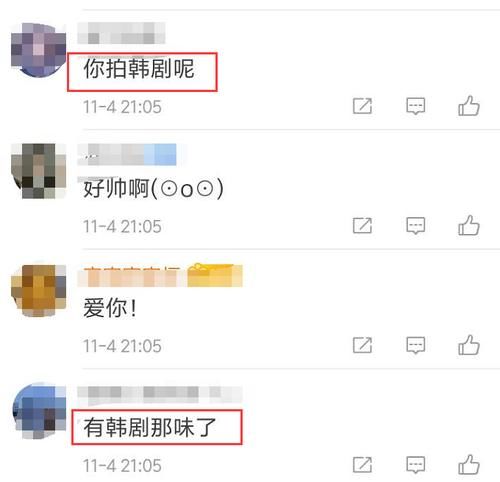Like the comment 你拍韩剧呢
The width and height of the screenshot is (500, 482).
click(469, 106)
